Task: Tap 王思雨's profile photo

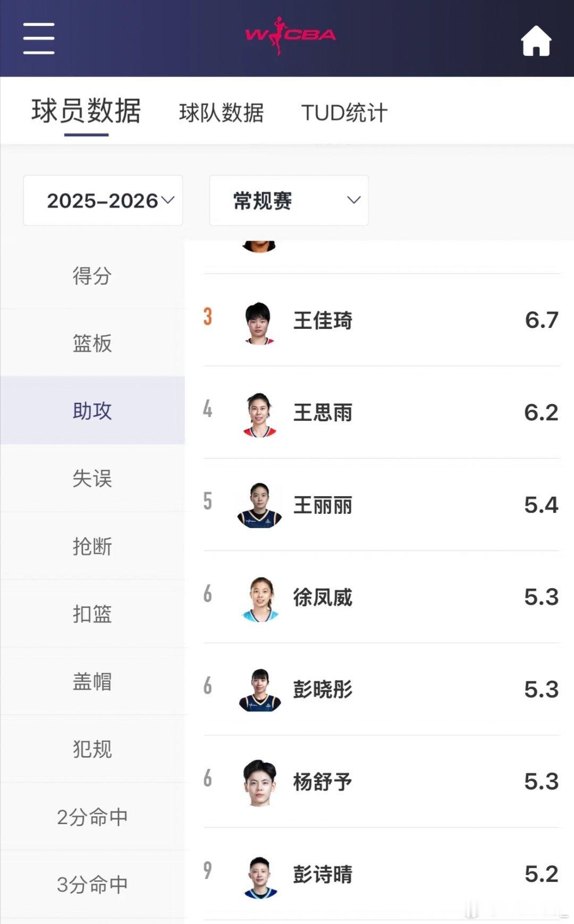Action: pos(259,414)
